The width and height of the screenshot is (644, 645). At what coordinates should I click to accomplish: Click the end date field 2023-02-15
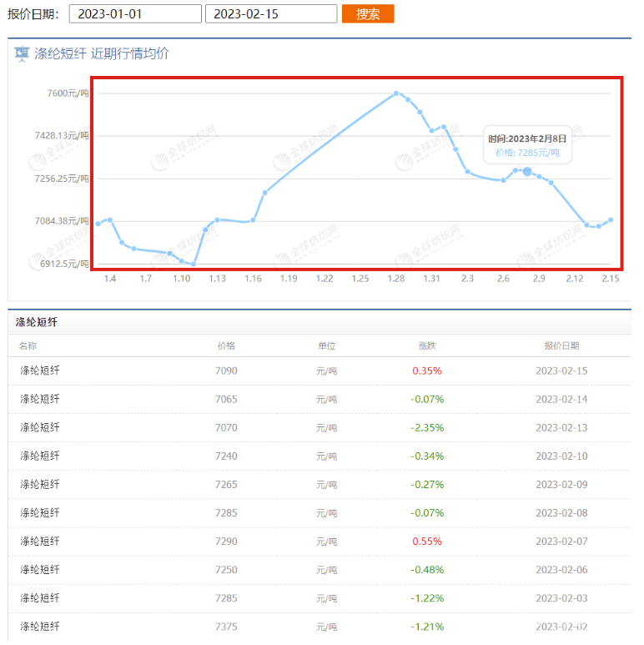(270, 14)
